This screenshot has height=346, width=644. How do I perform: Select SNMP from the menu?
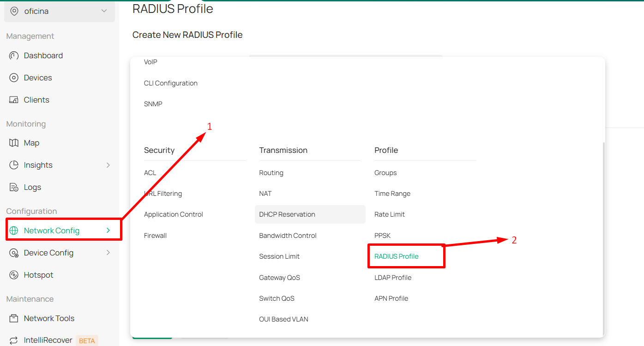point(153,104)
